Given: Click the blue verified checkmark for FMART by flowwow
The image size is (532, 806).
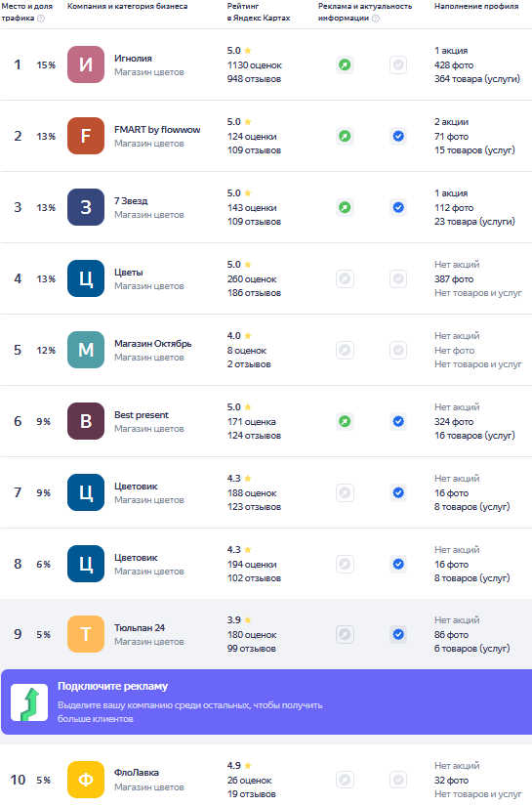Looking at the screenshot, I should pyautogui.click(x=398, y=136).
